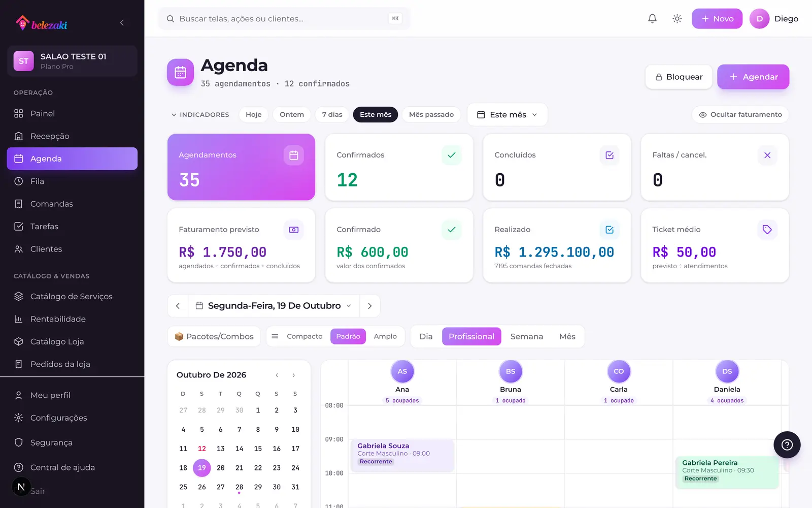Click the Daniela avatar DS
This screenshot has width=812, height=508.
[x=727, y=371]
